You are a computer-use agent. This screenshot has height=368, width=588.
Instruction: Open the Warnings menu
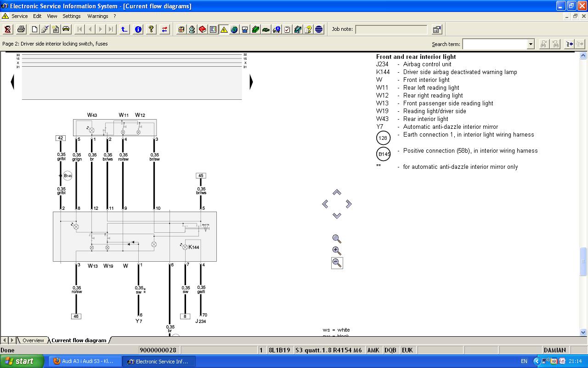tap(98, 16)
